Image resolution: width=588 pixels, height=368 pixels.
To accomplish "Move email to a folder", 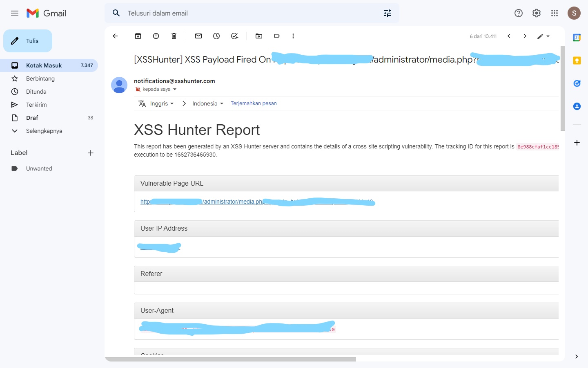I will point(259,36).
